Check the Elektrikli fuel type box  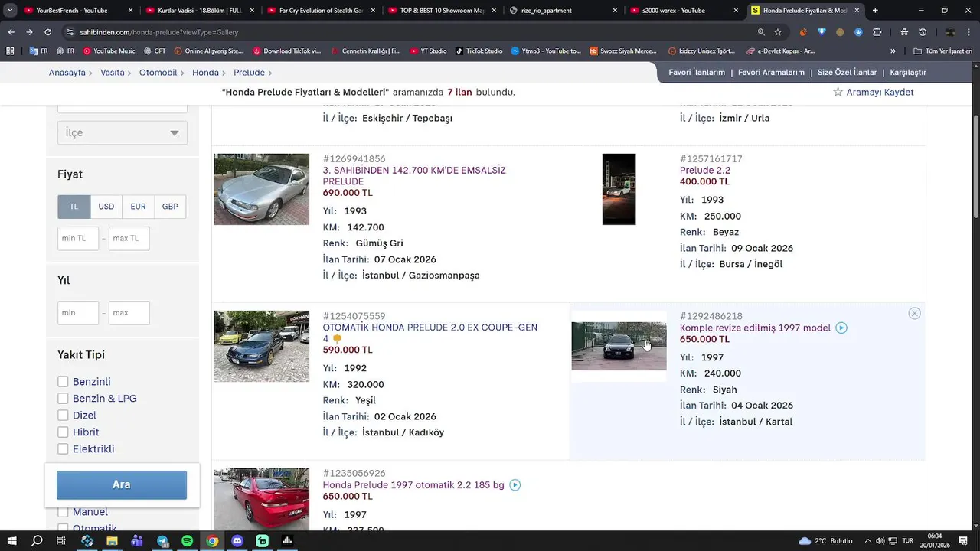pyautogui.click(x=63, y=449)
